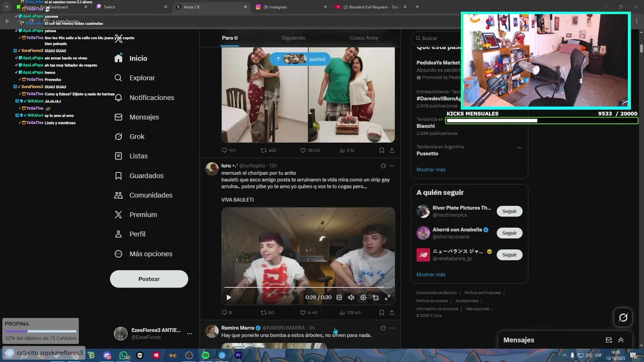644x362 pixels.
Task: Open Notificaciones from sidebar
Action: click(x=144, y=98)
